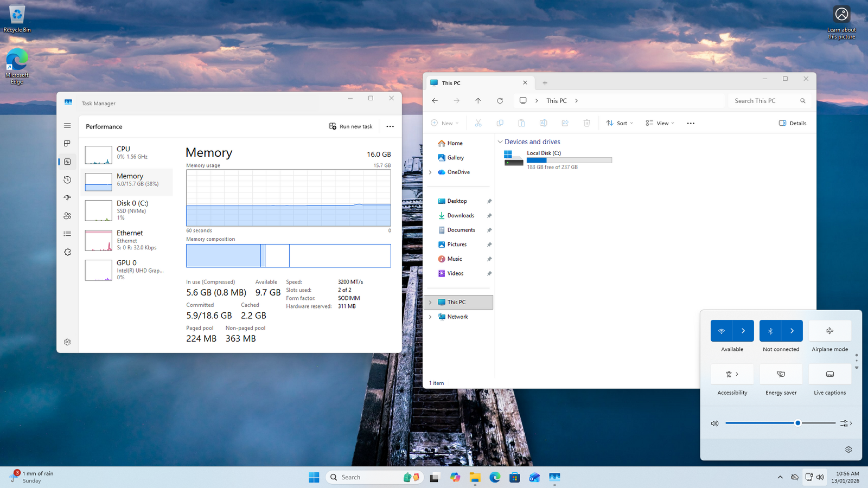Select Downloads in the navigation pane

pyautogui.click(x=461, y=216)
